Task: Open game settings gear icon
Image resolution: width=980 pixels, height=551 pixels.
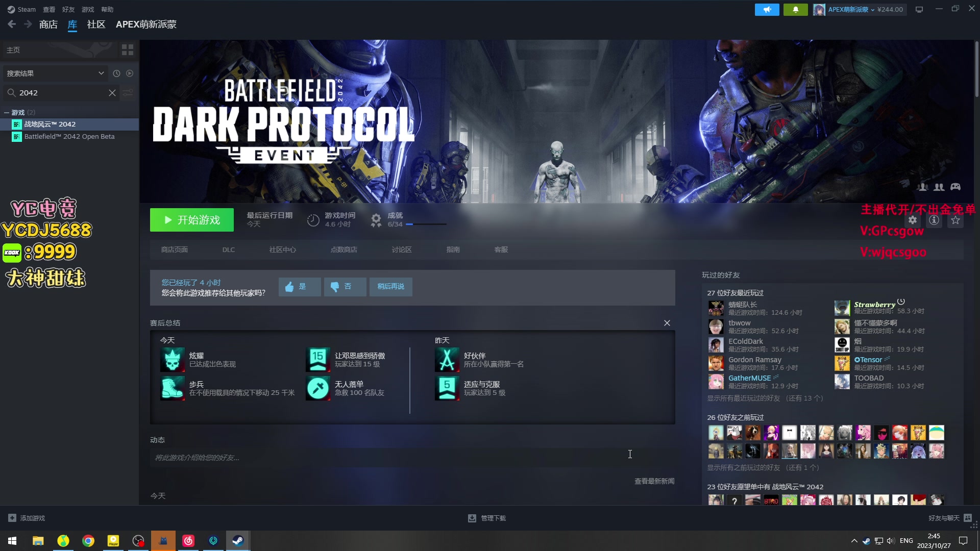Action: click(x=913, y=220)
